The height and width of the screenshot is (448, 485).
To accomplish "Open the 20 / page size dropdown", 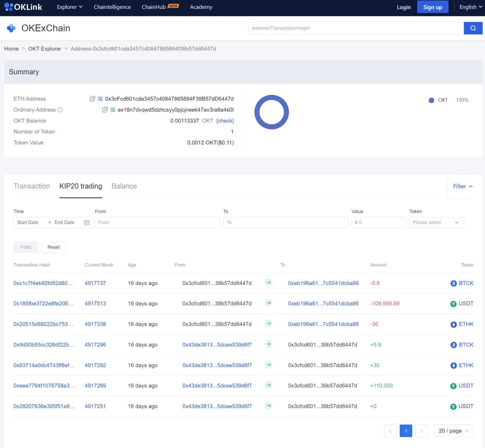I will (x=454, y=431).
